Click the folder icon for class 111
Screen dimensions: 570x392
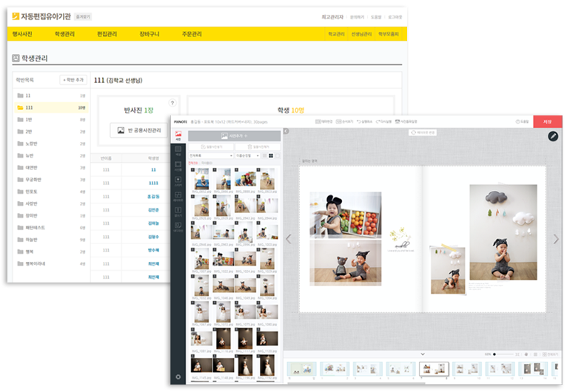[x=21, y=107]
